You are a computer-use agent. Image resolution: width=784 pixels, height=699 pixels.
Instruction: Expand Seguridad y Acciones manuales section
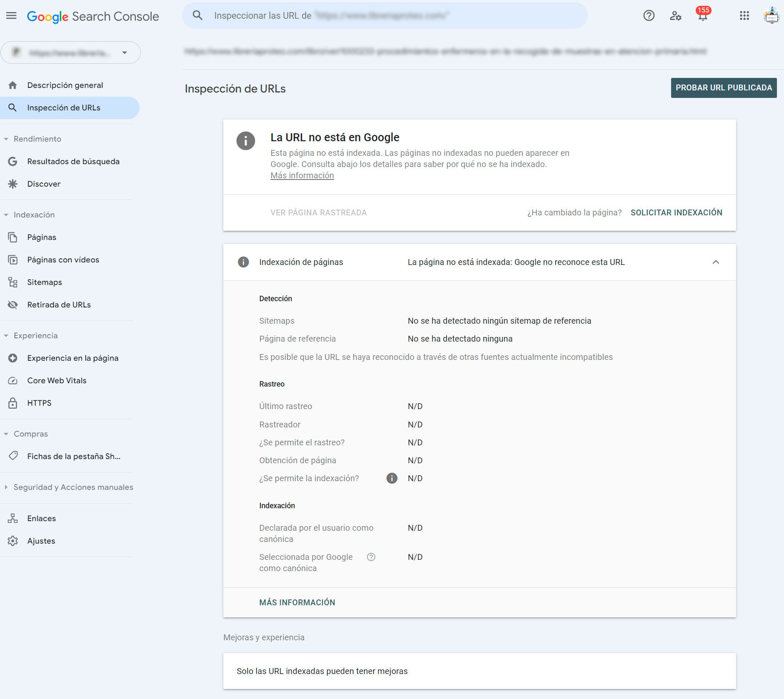(x=6, y=487)
